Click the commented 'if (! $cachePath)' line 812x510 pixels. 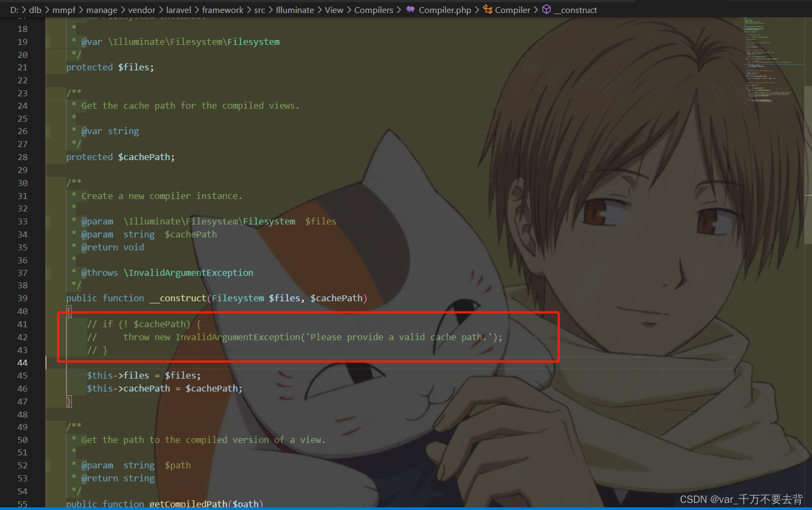(144, 324)
